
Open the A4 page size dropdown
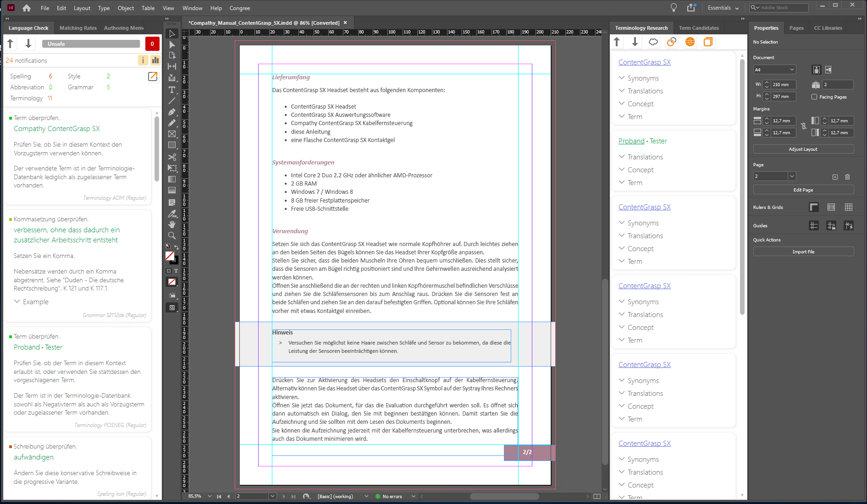(775, 70)
